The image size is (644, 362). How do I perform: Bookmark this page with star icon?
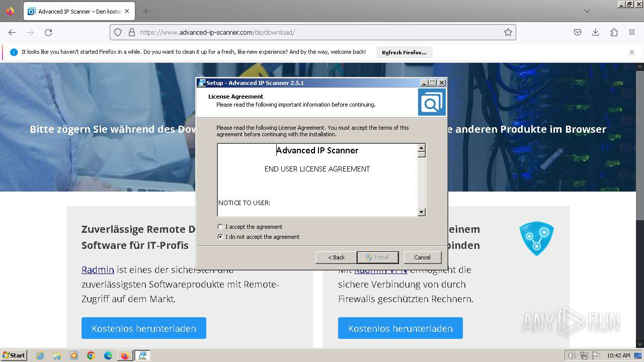(508, 32)
